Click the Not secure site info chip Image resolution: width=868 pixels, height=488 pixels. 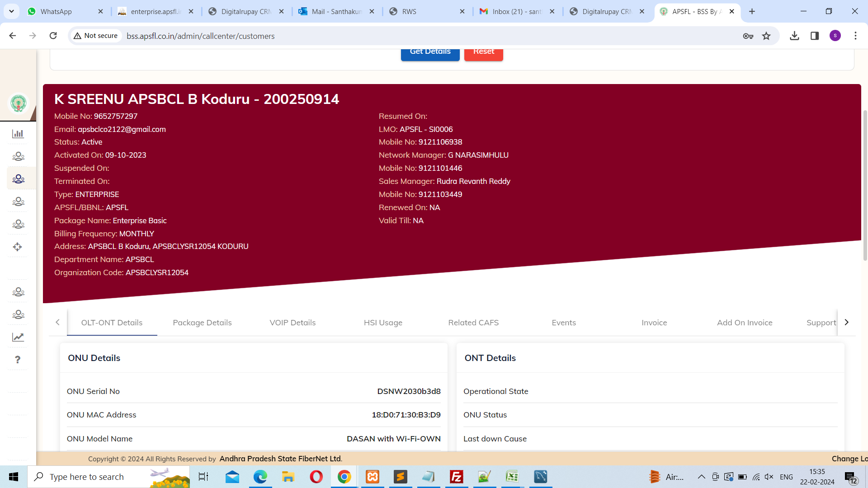point(96,36)
